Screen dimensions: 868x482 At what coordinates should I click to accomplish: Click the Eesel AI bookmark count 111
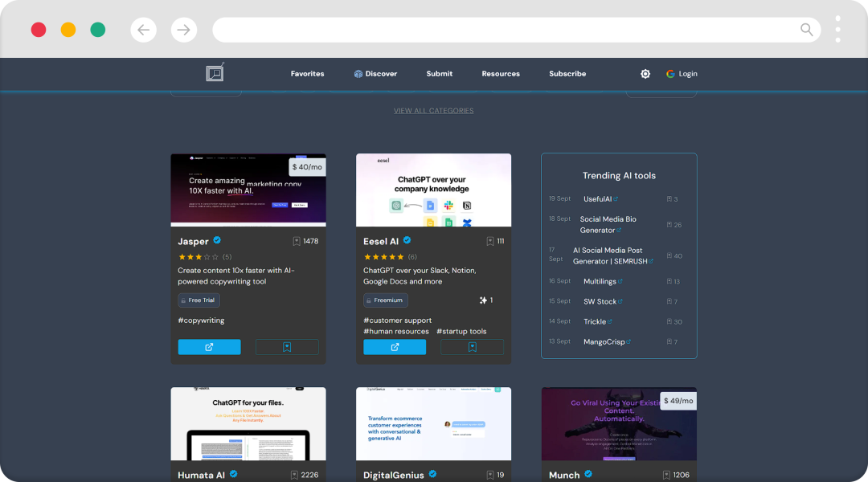pos(495,241)
